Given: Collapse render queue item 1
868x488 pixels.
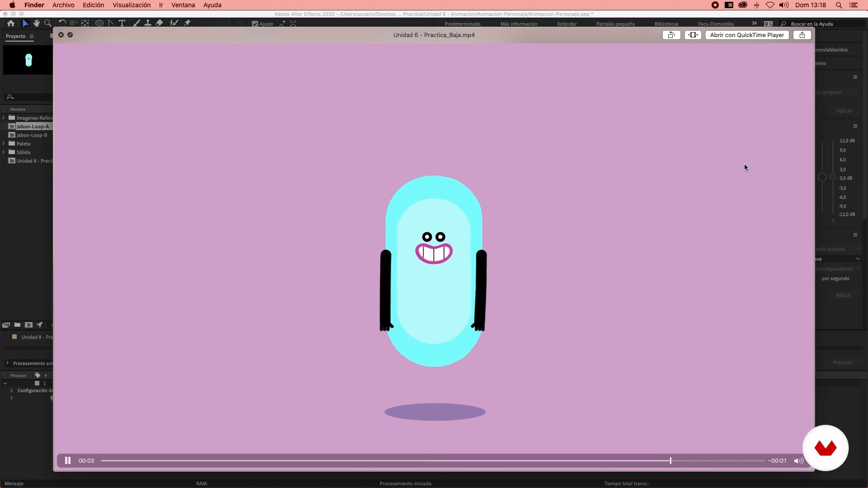Looking at the screenshot, I should tap(5, 383).
